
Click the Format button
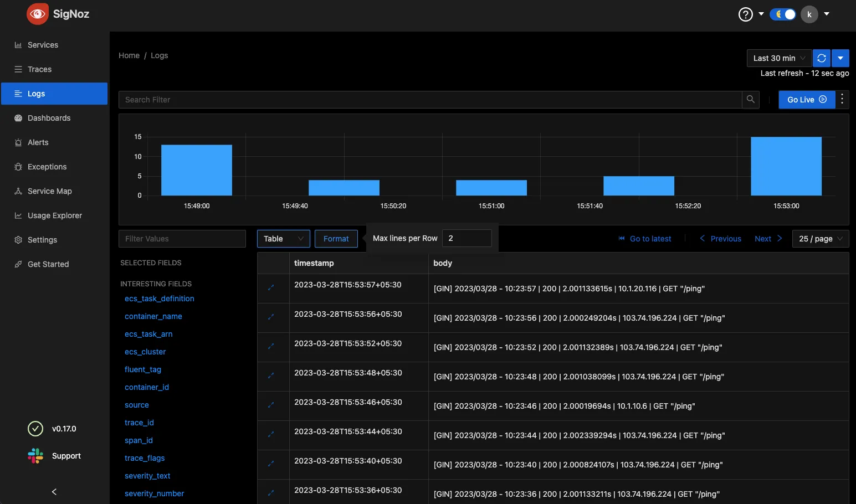(336, 239)
